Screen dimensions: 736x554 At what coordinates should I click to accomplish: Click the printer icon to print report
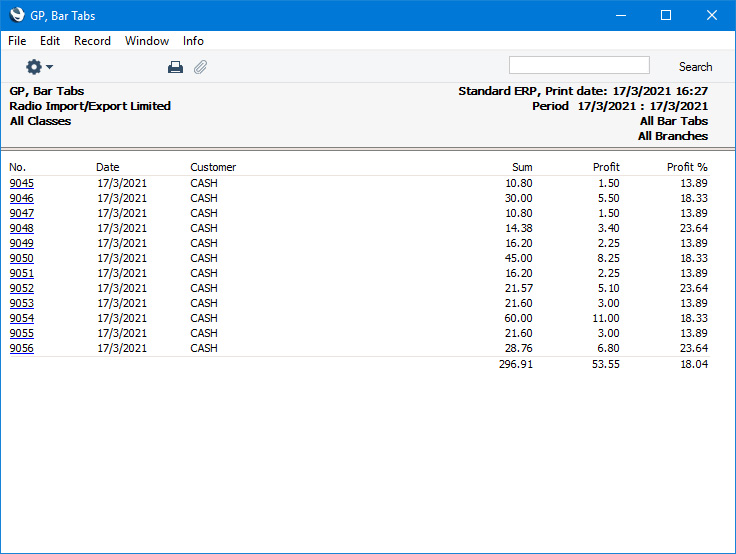coord(176,67)
